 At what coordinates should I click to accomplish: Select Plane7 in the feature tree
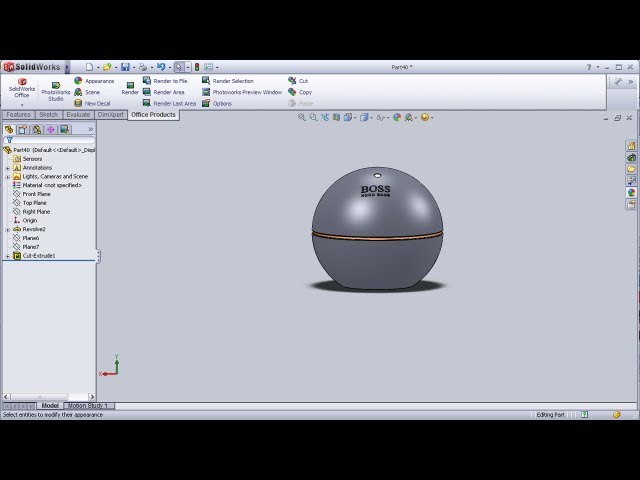coord(26,247)
